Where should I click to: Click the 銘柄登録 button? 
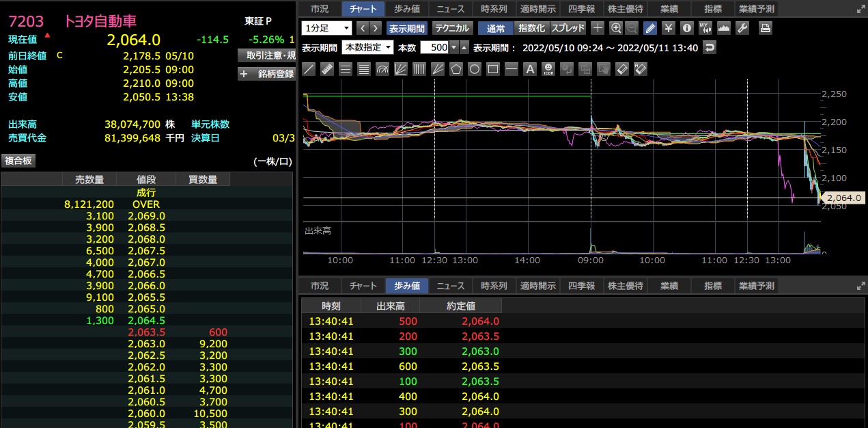pyautogui.click(x=267, y=74)
